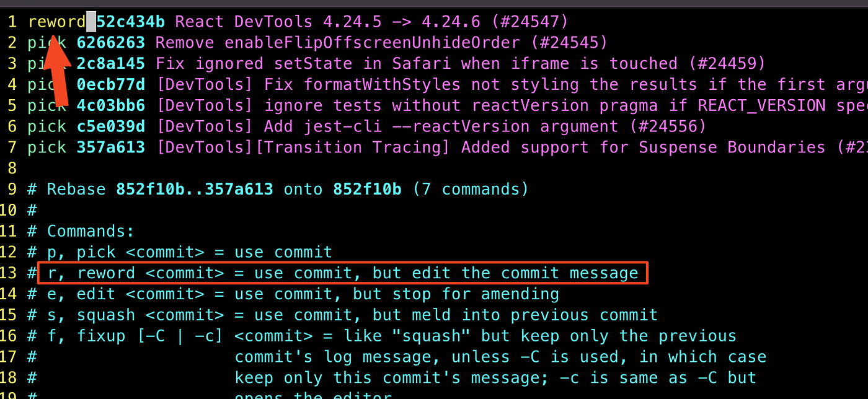Screen dimensions: 868x399
Task: Click commit hash c5e039d
Action: click(110, 126)
